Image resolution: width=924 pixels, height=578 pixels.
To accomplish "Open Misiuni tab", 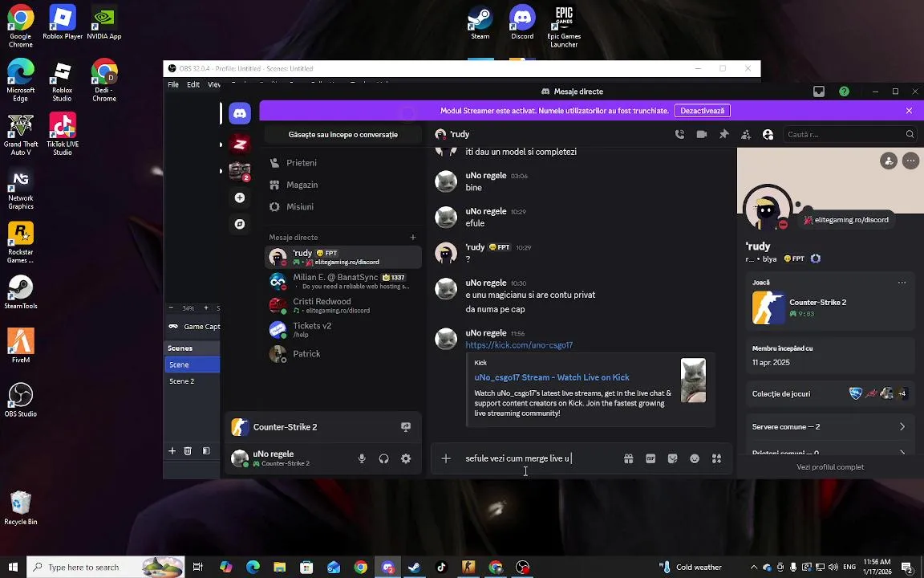I will (343, 206).
